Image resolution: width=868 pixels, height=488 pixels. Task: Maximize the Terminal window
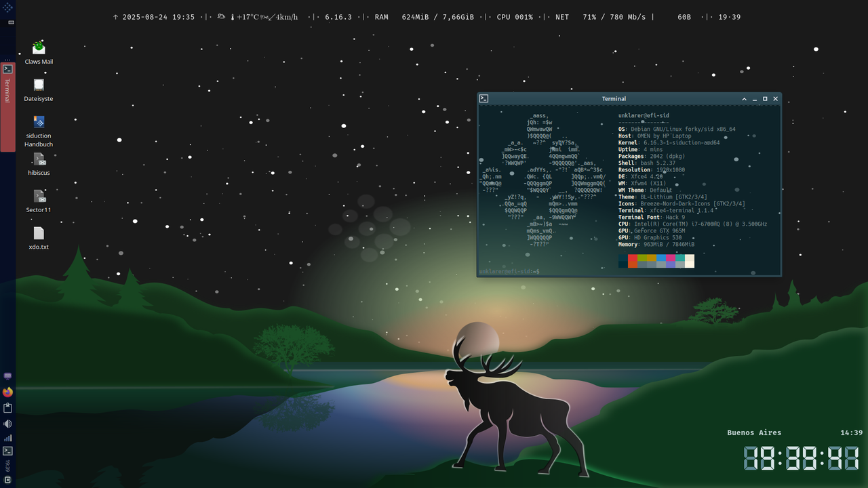765,99
